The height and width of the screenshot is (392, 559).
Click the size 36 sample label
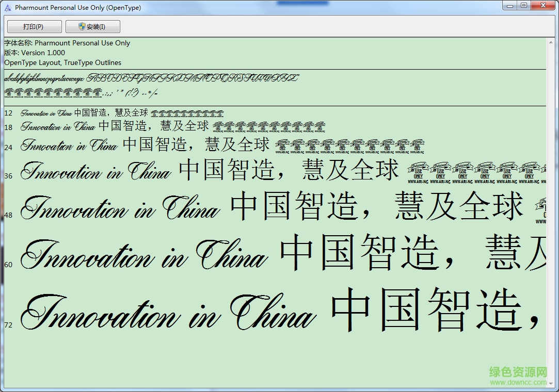8,176
